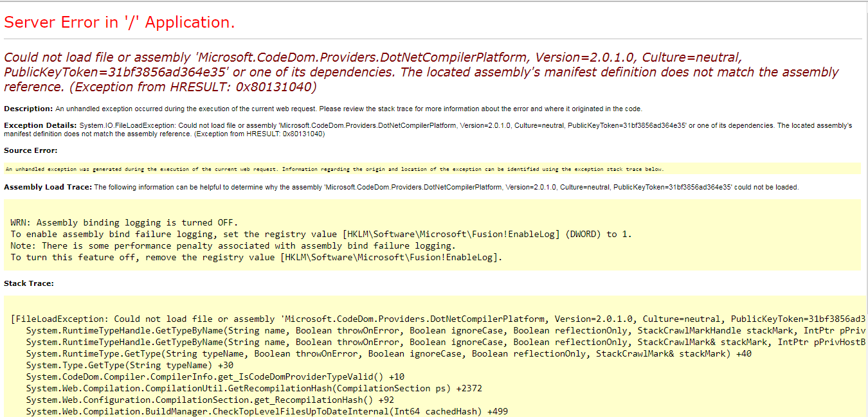
Task: Click the 'System.RuntimeType.GetType(String typeName' stack line
Action: click(x=388, y=353)
